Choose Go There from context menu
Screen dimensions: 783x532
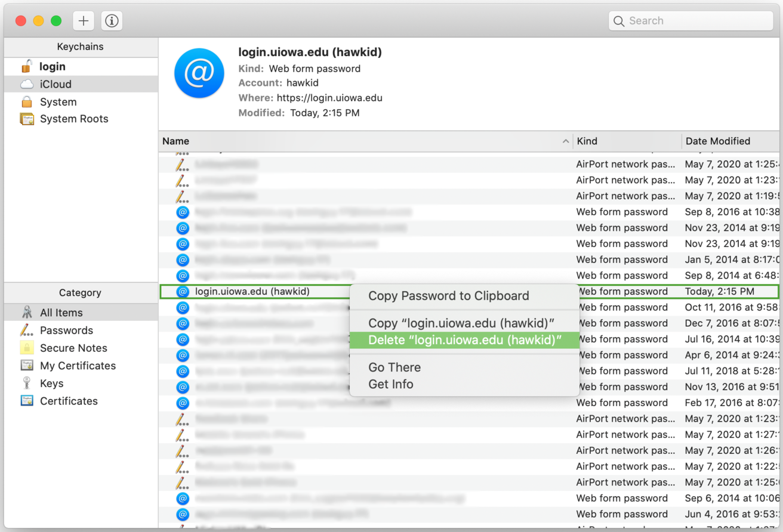(x=394, y=367)
